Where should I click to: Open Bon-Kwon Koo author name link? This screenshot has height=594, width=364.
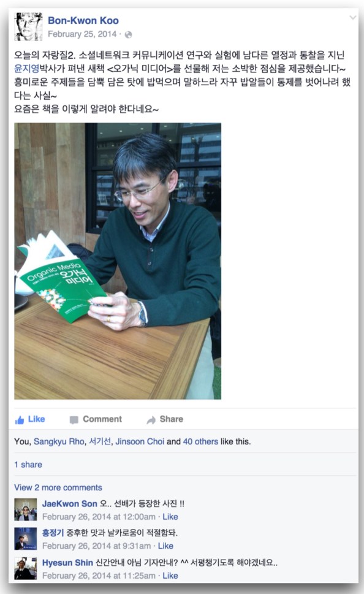83,20
